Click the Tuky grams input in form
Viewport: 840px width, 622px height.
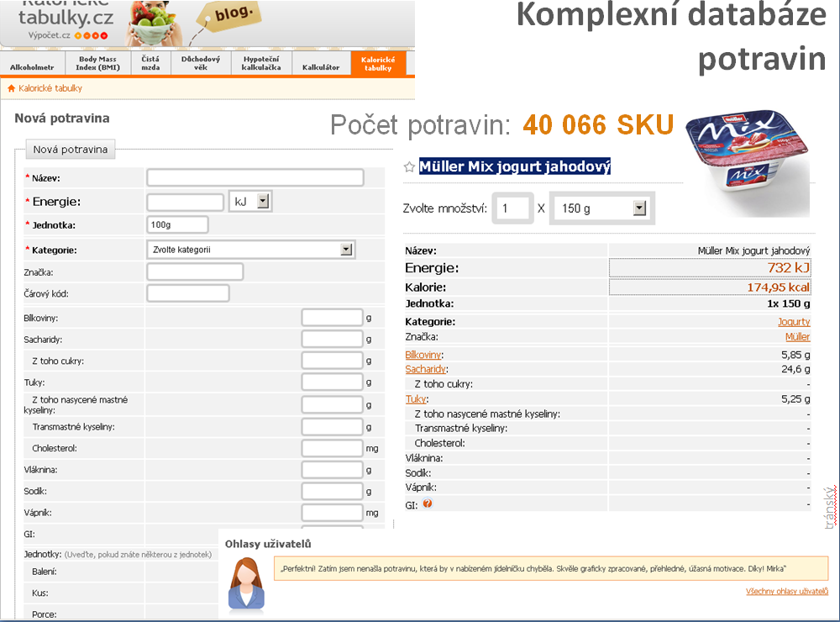click(x=332, y=382)
